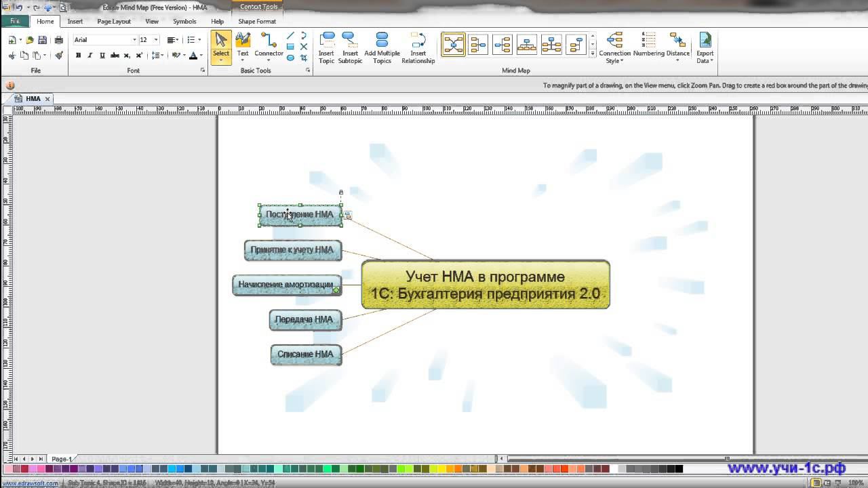Apply the org-chart tree layout
Viewport: 868px width, 488px height.
pos(527,45)
